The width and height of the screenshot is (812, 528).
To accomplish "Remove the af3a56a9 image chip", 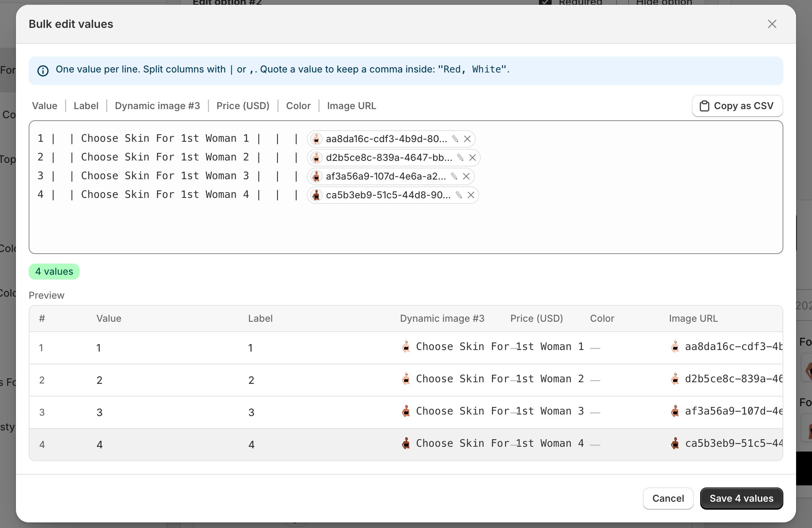I will (x=466, y=176).
